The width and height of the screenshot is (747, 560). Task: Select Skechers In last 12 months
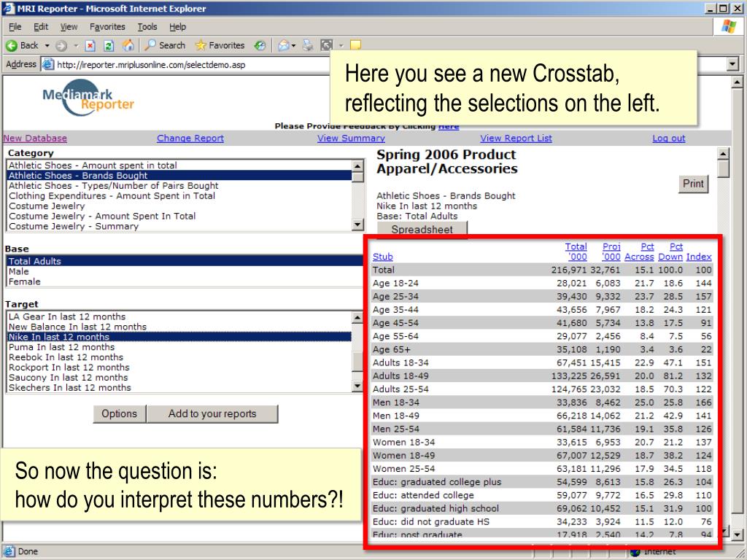(x=179, y=388)
